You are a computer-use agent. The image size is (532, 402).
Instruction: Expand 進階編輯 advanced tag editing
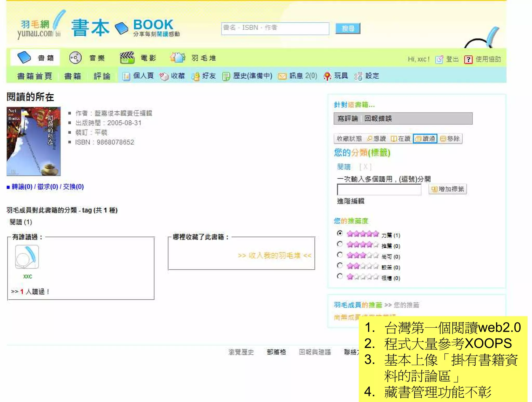pos(350,201)
